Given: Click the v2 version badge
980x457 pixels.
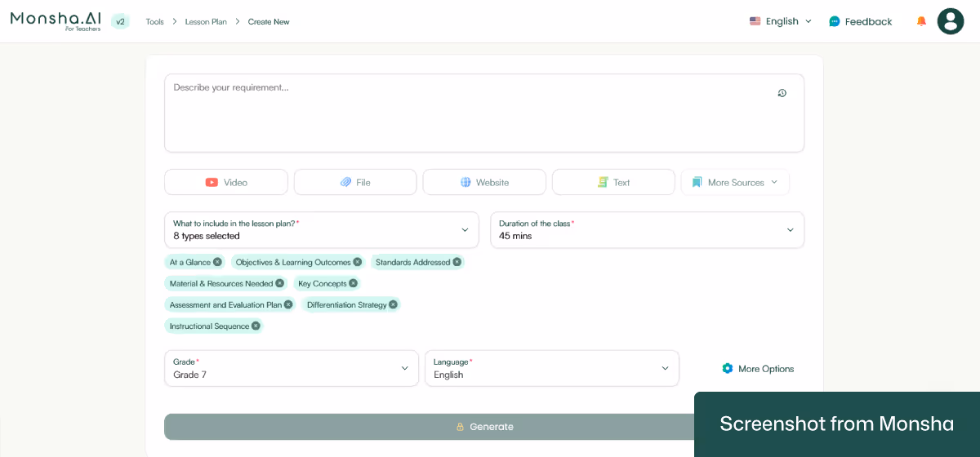Looking at the screenshot, I should pyautogui.click(x=120, y=21).
